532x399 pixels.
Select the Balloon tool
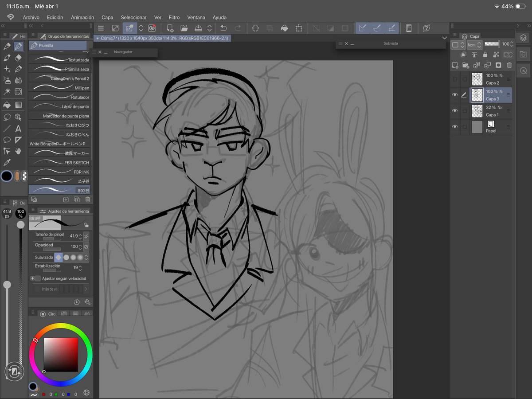click(x=7, y=140)
